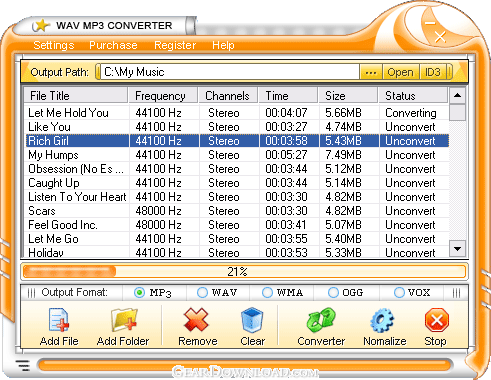Viewport: 491px width, 380px height.
Task: Click the Add File icon
Action: pyautogui.click(x=59, y=320)
